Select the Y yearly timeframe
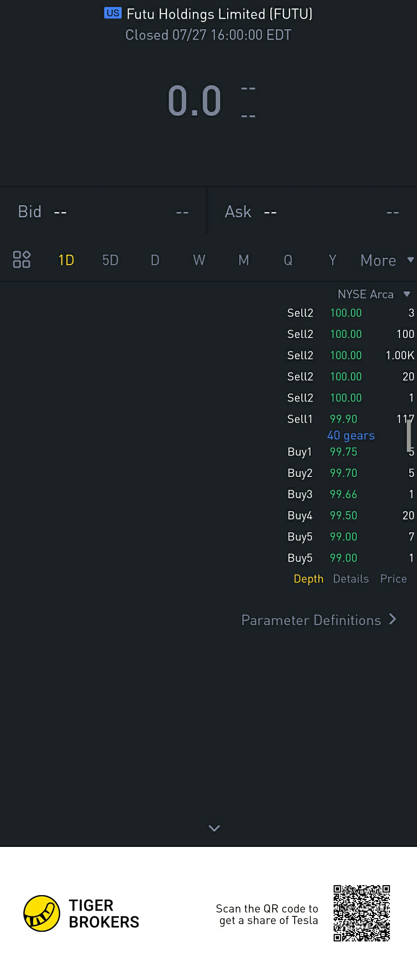The height and width of the screenshot is (980, 417). pyautogui.click(x=332, y=260)
